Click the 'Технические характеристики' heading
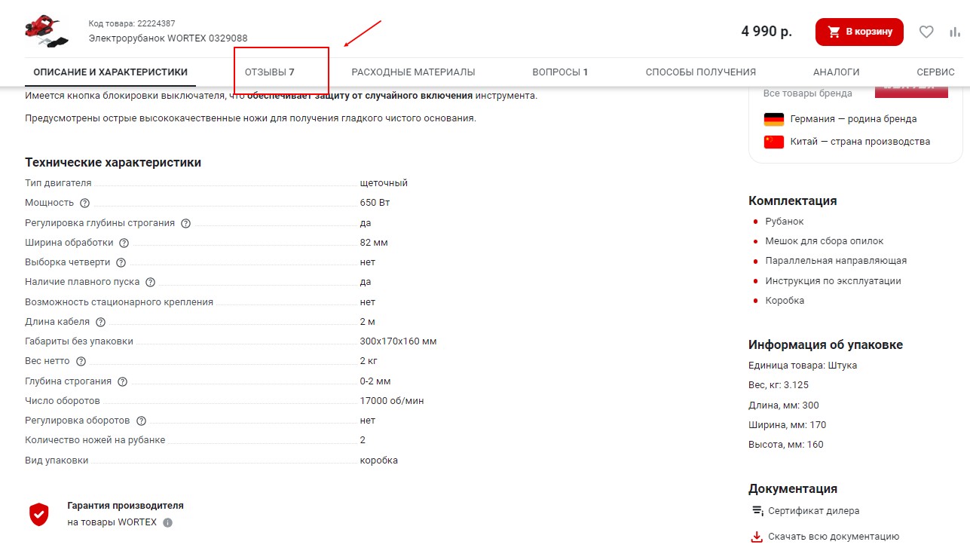This screenshot has width=970, height=560. [113, 162]
